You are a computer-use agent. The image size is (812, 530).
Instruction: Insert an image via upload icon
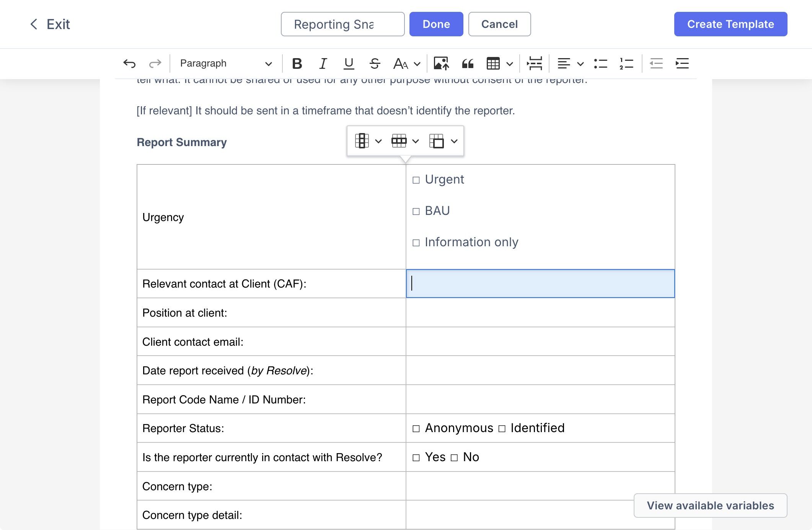click(441, 63)
